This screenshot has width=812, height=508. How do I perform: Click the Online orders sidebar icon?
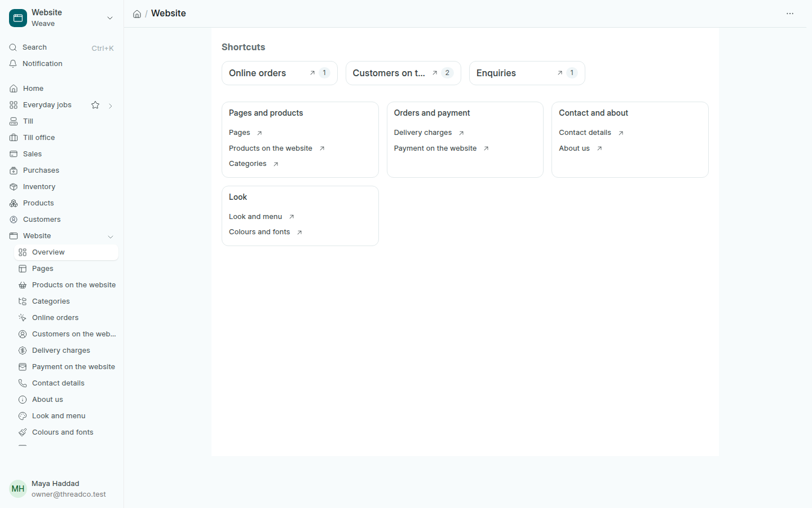click(x=23, y=318)
